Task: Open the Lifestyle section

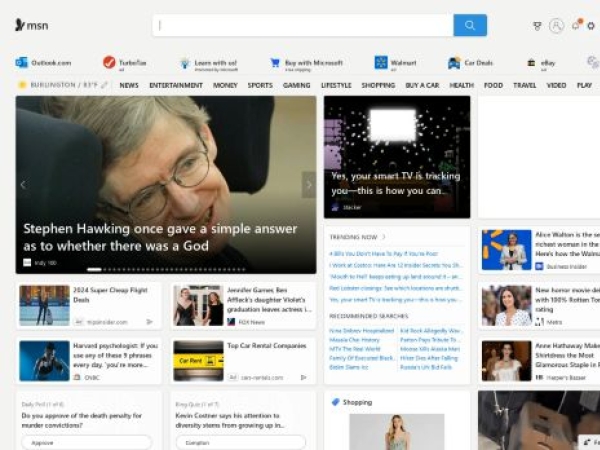Action: [336, 85]
